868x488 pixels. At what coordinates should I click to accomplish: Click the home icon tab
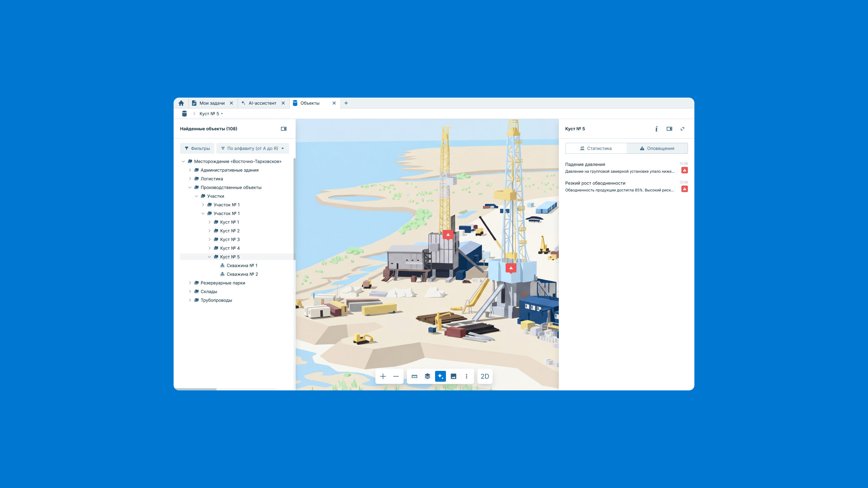pos(181,103)
